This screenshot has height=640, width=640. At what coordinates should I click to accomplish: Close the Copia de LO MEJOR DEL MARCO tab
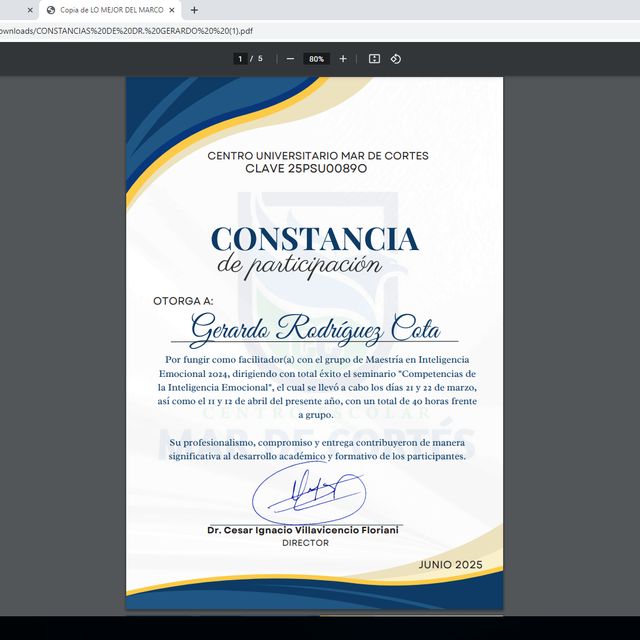click(172, 10)
